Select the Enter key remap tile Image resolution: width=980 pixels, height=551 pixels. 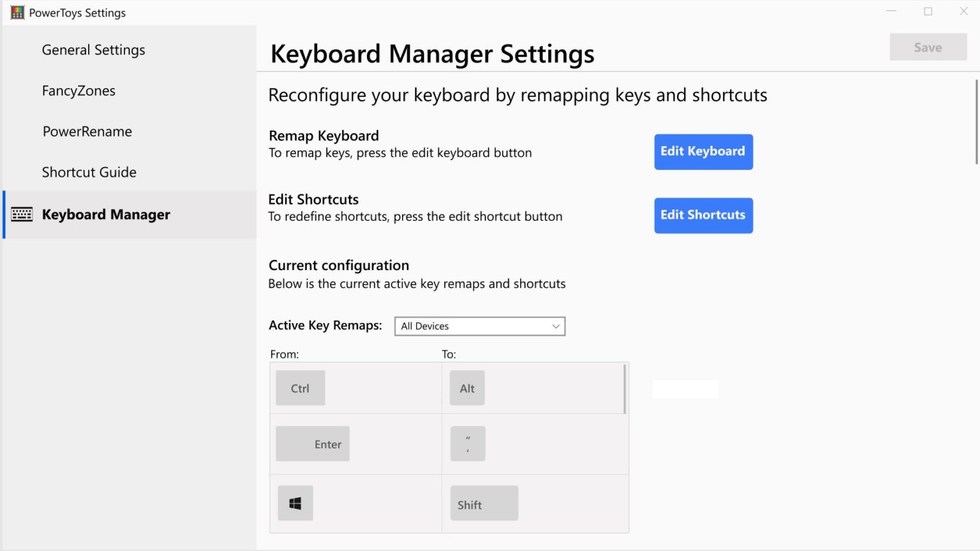pos(313,443)
